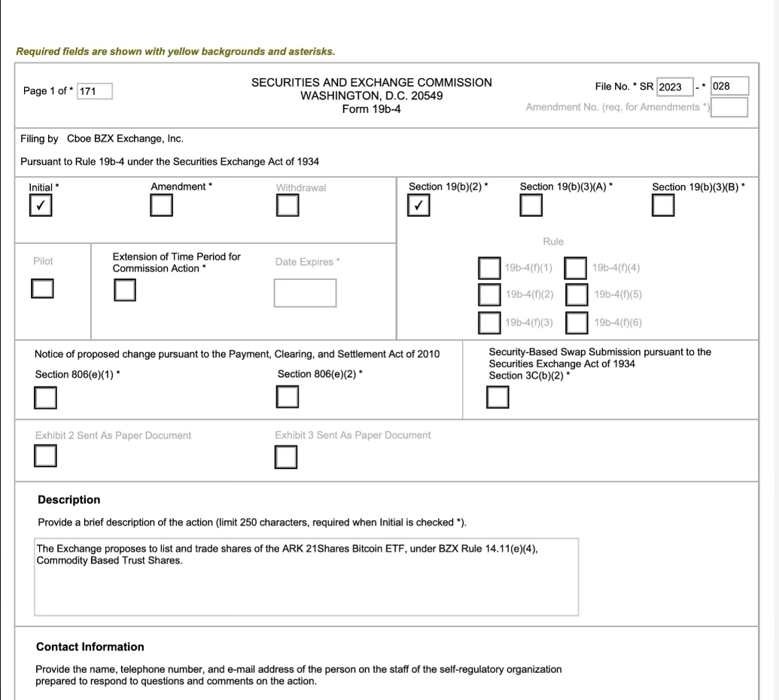The image size is (779, 700).
Task: Uncheck Section 19(b)(2) checkbox
Action: pos(418,205)
